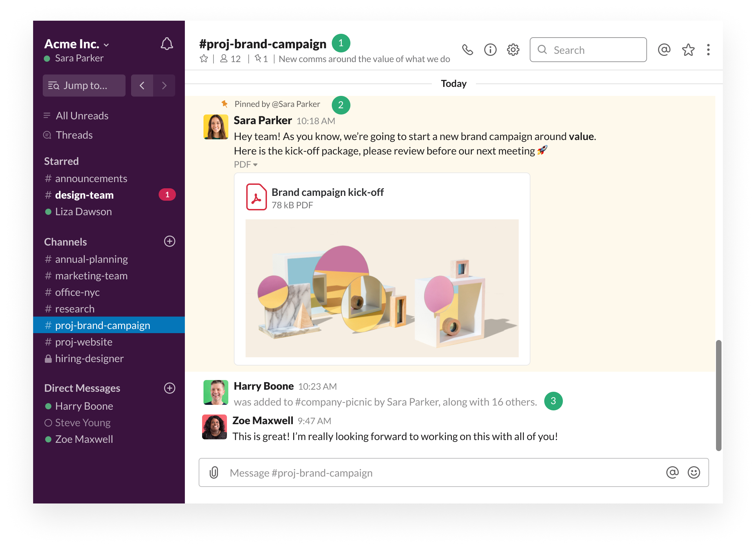Click the three-dot more options icon
This screenshot has height=549, width=756.
click(x=708, y=50)
